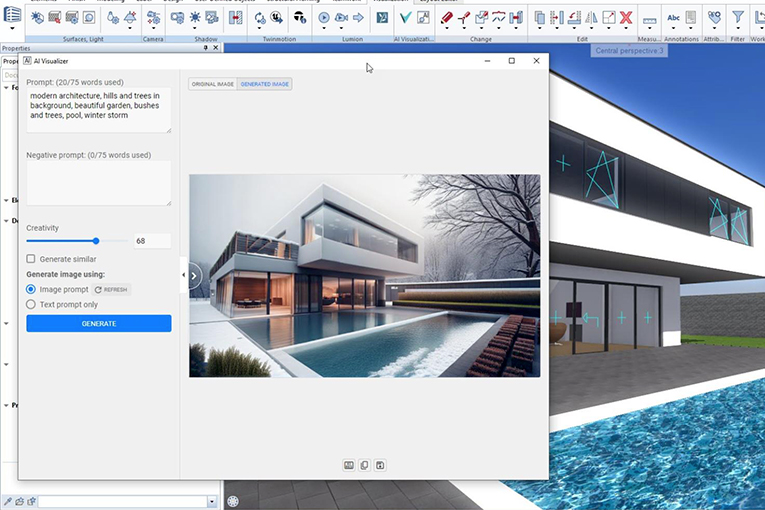Open the dropdown under Camera icon
The image size is (765, 510).
pyautogui.click(x=153, y=30)
